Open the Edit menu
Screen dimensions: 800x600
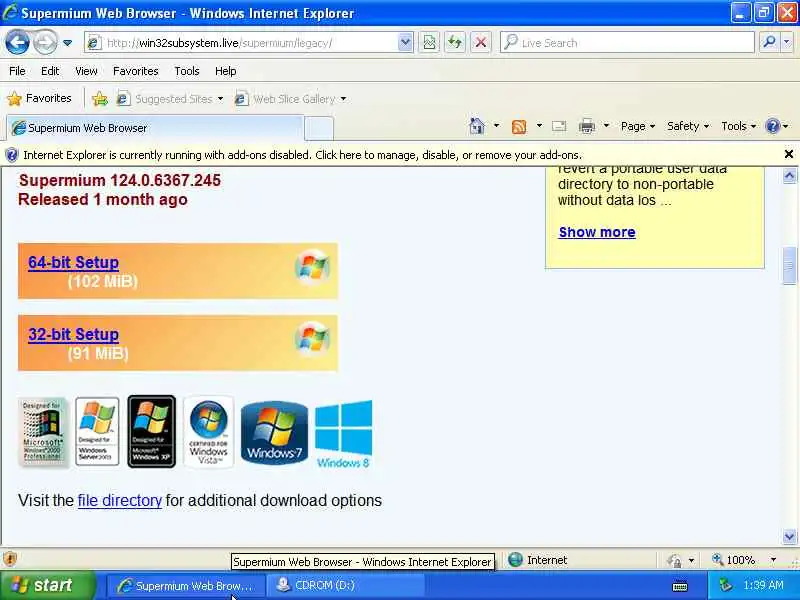pyautogui.click(x=50, y=71)
